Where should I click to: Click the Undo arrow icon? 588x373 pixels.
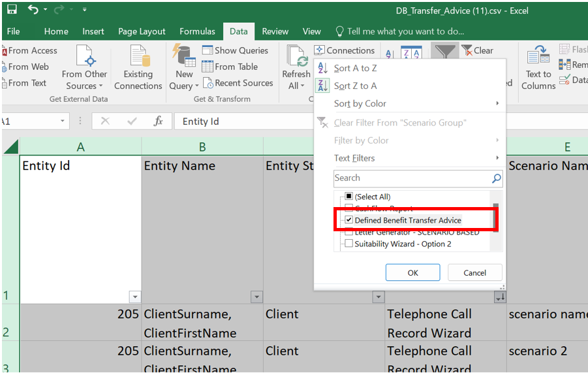coord(33,9)
